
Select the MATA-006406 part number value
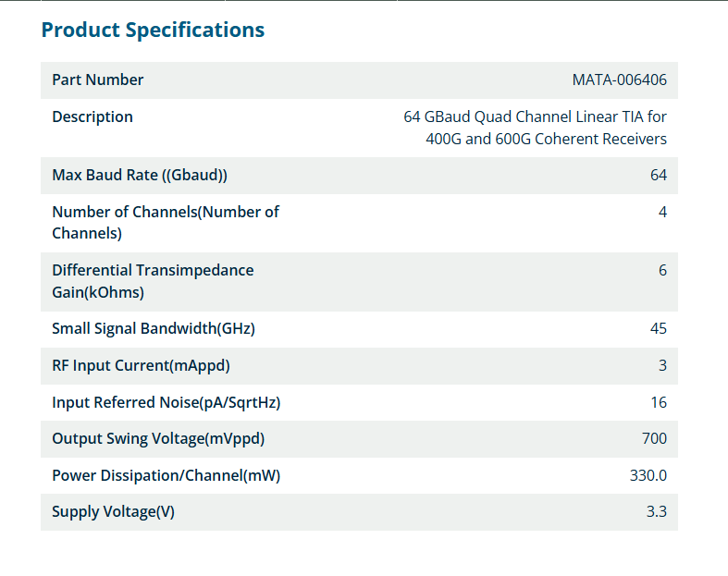pyautogui.click(x=619, y=80)
